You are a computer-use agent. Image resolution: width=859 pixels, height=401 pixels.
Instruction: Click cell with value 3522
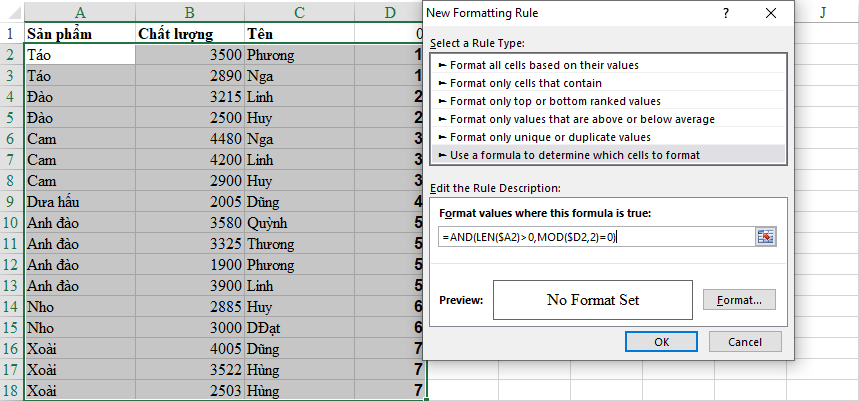click(x=190, y=370)
